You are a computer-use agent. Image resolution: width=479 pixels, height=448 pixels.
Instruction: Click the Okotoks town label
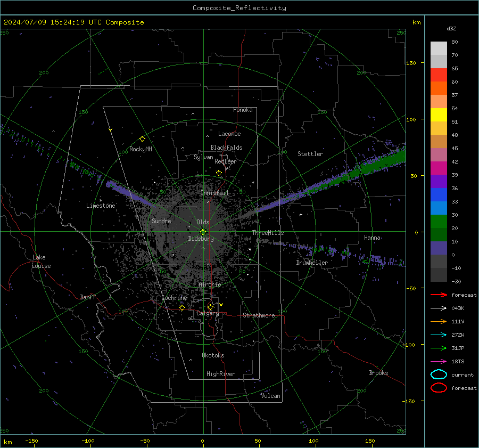(213, 355)
